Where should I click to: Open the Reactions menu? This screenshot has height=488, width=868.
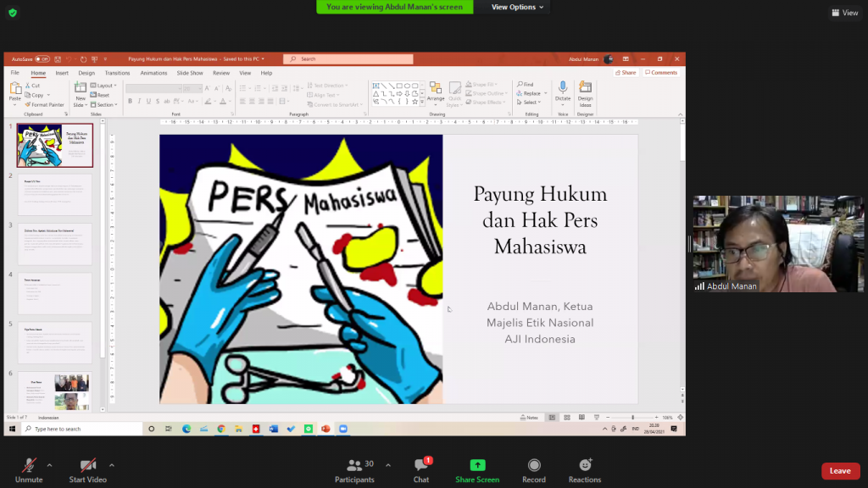click(585, 466)
